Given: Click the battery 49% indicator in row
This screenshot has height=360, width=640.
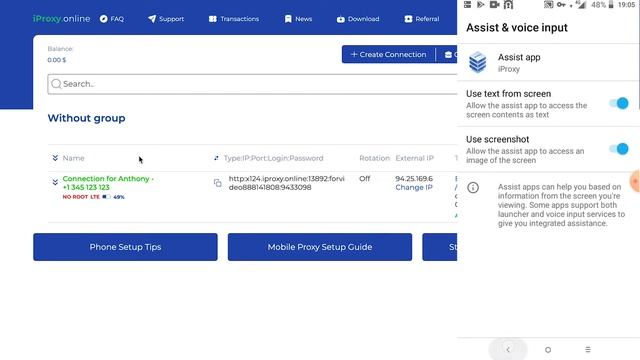Looking at the screenshot, I should click(113, 197).
